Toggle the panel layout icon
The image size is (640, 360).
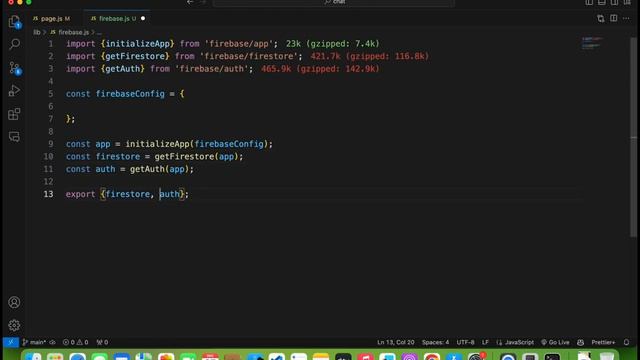tap(602, 2)
